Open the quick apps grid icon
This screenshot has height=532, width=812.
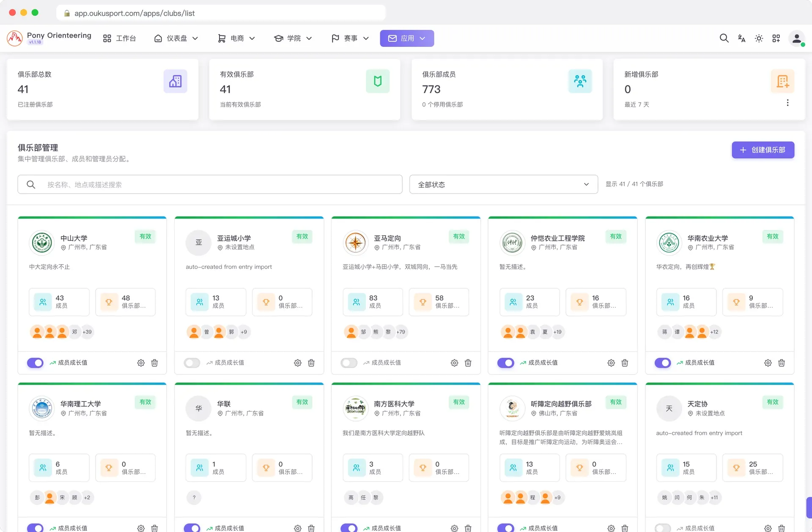[x=776, y=38]
